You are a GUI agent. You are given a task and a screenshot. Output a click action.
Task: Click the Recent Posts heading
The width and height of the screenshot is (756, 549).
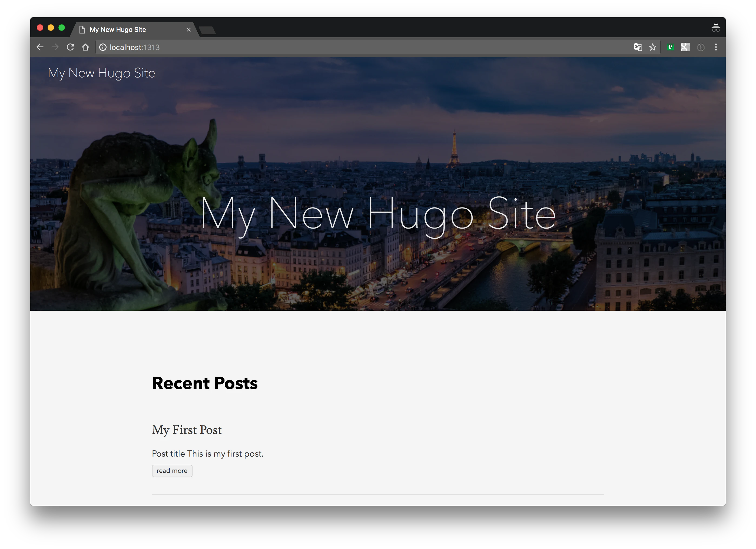pyautogui.click(x=205, y=383)
